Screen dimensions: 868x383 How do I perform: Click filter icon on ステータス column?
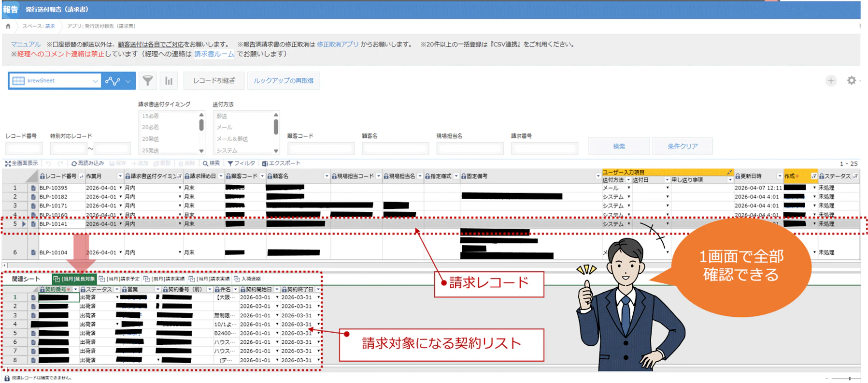(x=855, y=176)
